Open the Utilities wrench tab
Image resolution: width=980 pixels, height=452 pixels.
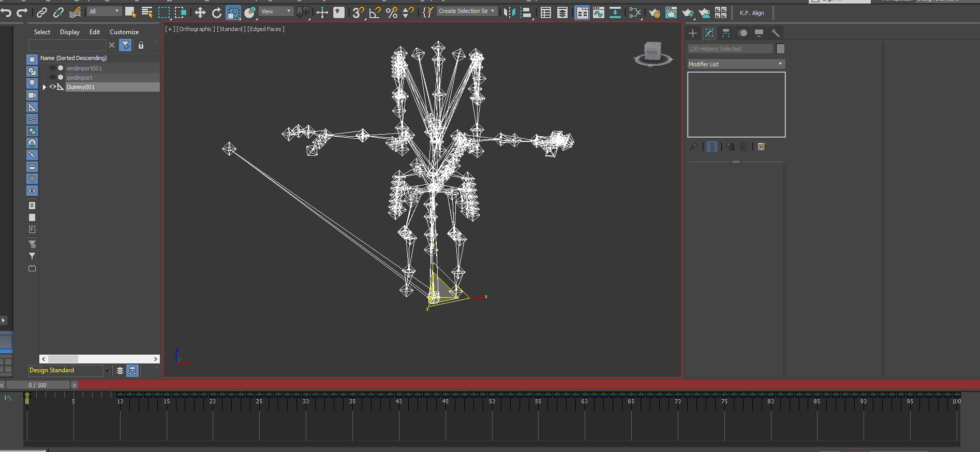[775, 33]
